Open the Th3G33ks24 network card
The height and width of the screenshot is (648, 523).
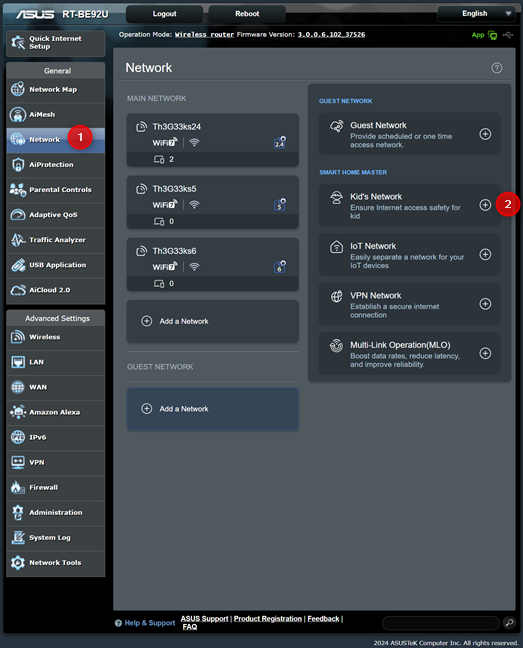[212, 140]
